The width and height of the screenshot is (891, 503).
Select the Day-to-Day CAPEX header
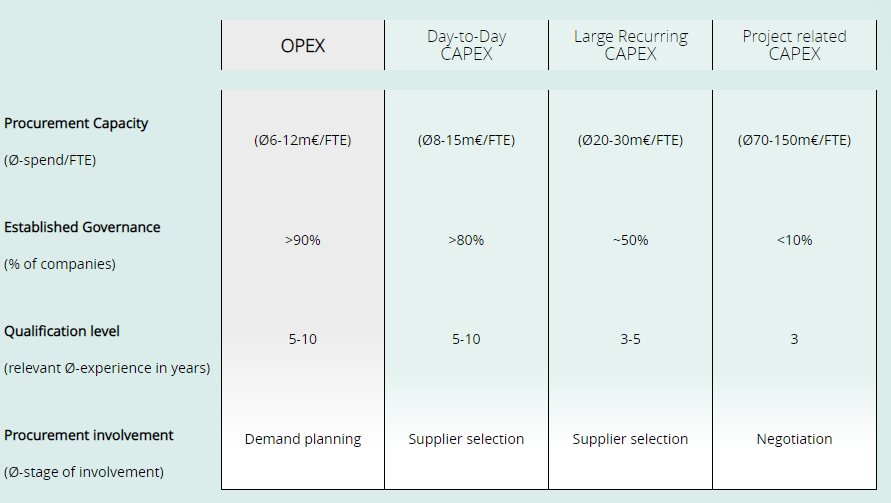[x=467, y=45]
